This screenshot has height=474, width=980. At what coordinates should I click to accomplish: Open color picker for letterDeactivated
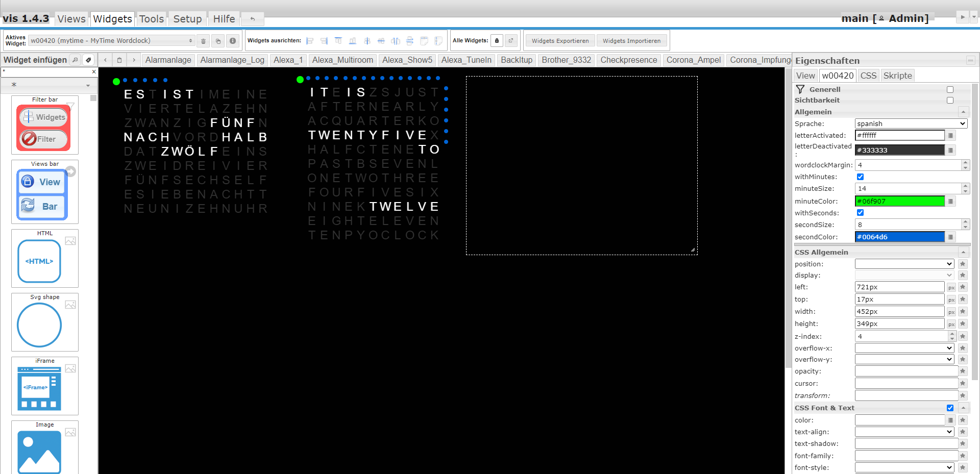950,150
